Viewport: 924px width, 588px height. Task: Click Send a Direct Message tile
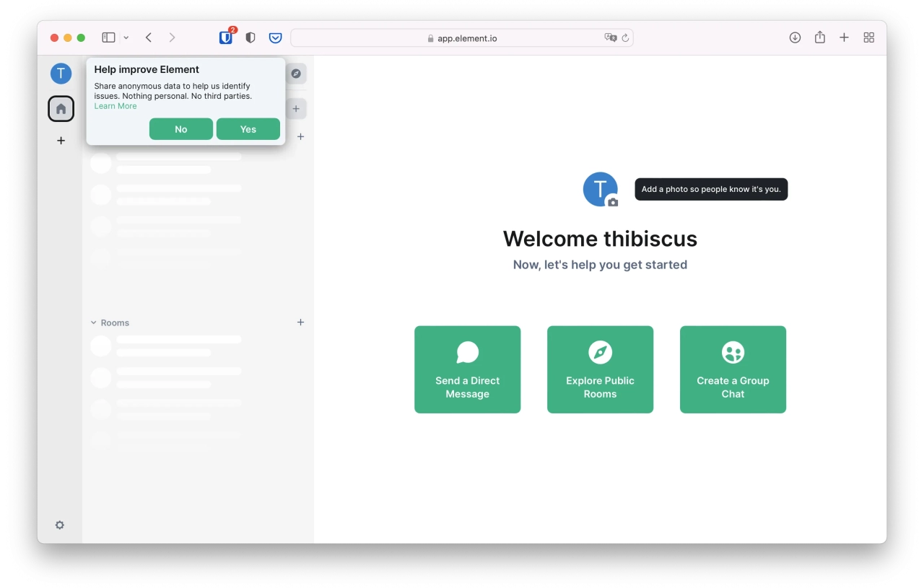[x=467, y=369]
